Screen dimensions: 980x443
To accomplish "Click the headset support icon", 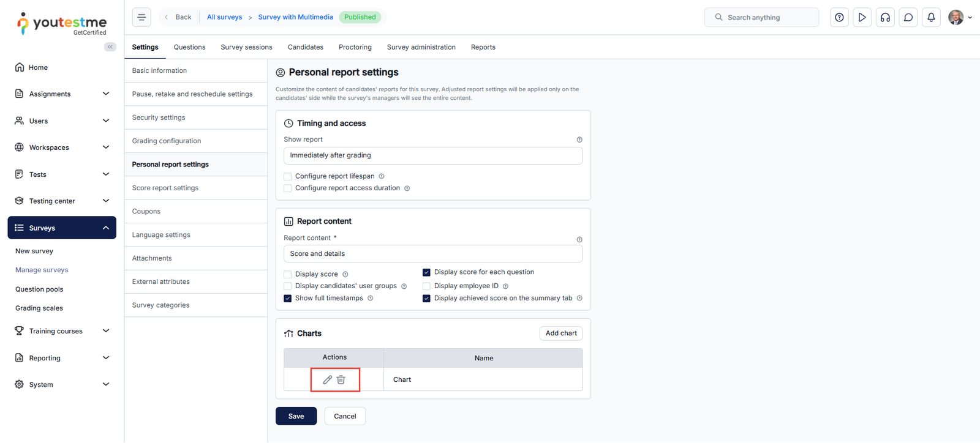I will (885, 17).
